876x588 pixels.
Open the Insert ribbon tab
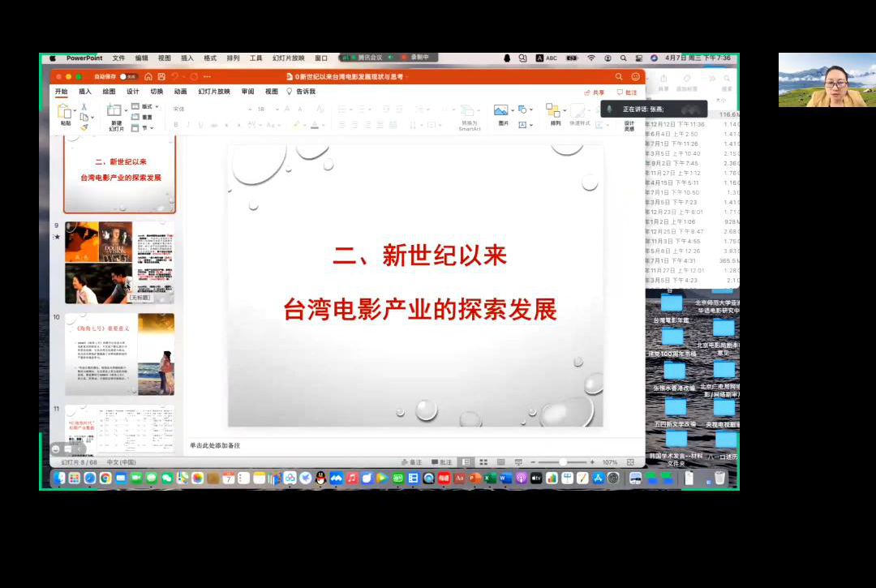pos(85,92)
